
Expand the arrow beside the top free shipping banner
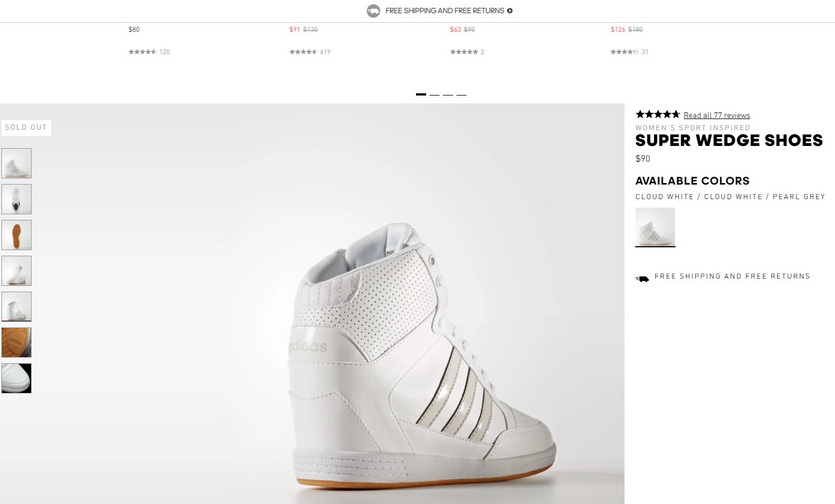coord(510,11)
